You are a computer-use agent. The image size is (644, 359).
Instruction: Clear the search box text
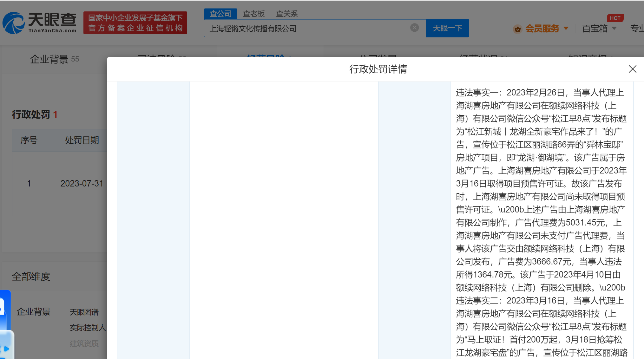(x=414, y=28)
